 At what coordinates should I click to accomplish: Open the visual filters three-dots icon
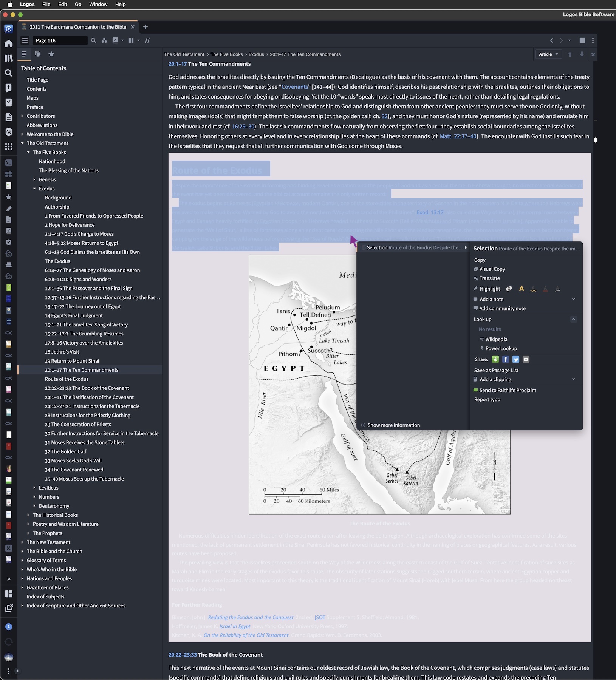104,40
